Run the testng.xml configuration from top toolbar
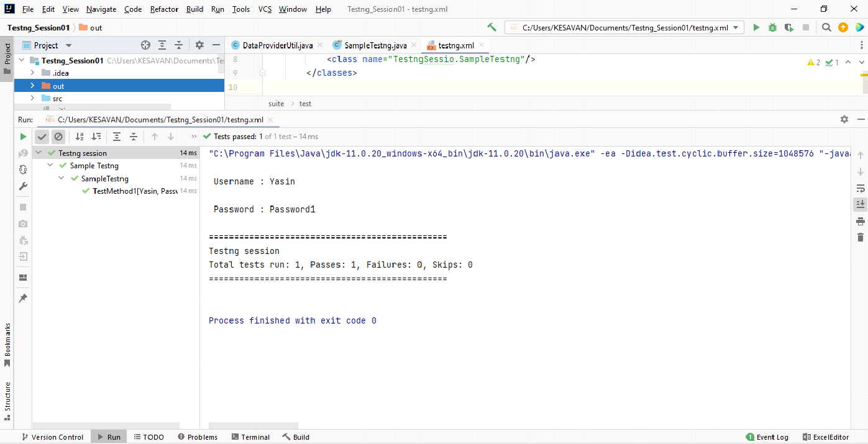 click(x=756, y=27)
